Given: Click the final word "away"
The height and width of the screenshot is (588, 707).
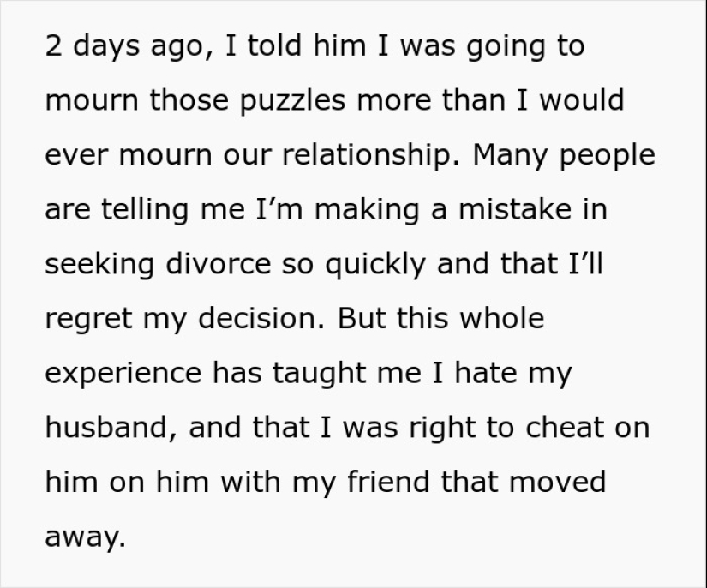Looking at the screenshot, I should point(82,537).
